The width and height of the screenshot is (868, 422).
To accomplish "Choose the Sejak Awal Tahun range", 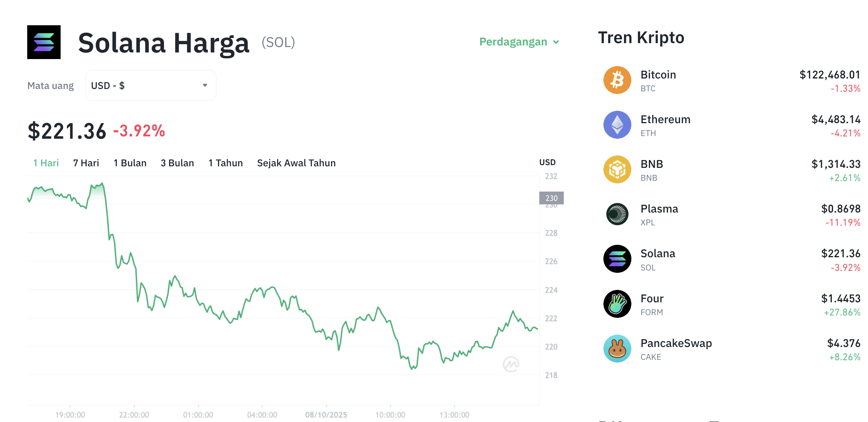I will click(296, 163).
